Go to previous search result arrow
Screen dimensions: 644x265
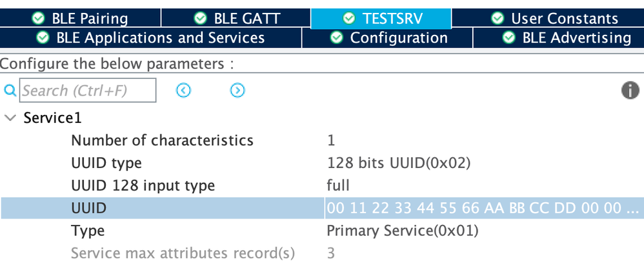coord(184,91)
